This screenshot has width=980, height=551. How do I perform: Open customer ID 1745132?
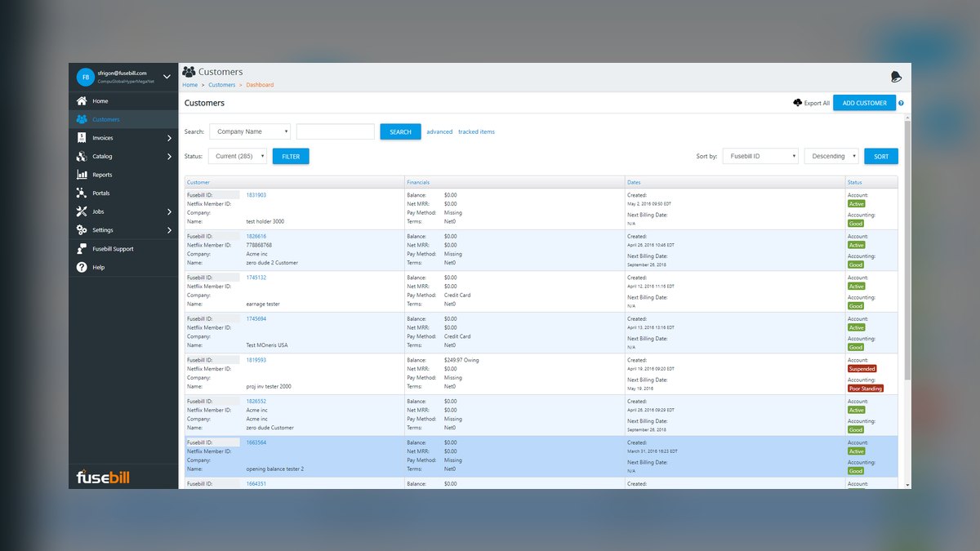256,278
